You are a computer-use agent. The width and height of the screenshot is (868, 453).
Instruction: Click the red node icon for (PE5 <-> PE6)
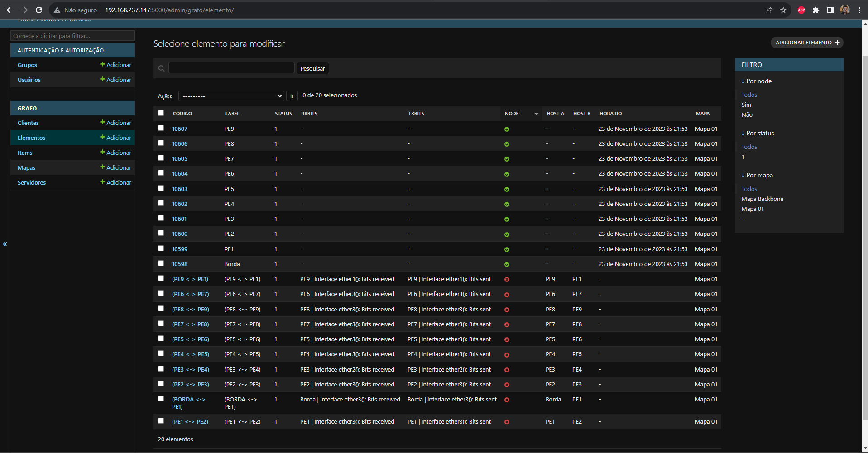[x=507, y=339]
